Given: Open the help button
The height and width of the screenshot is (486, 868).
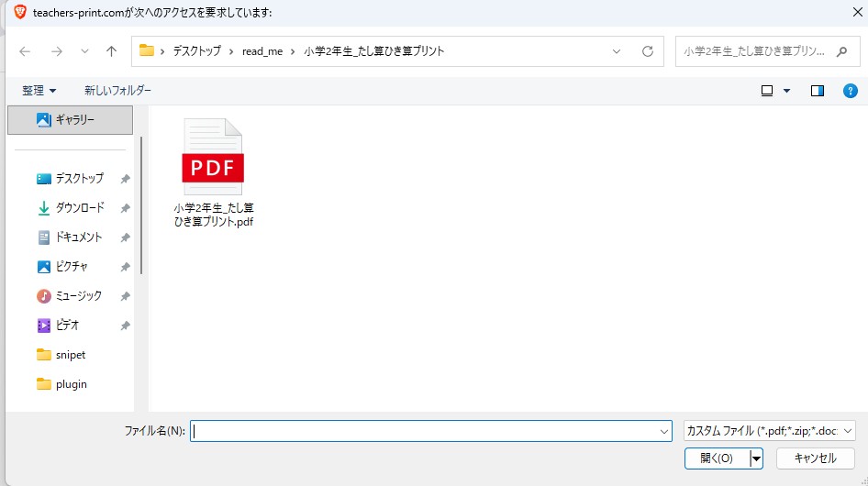Looking at the screenshot, I should pyautogui.click(x=850, y=91).
